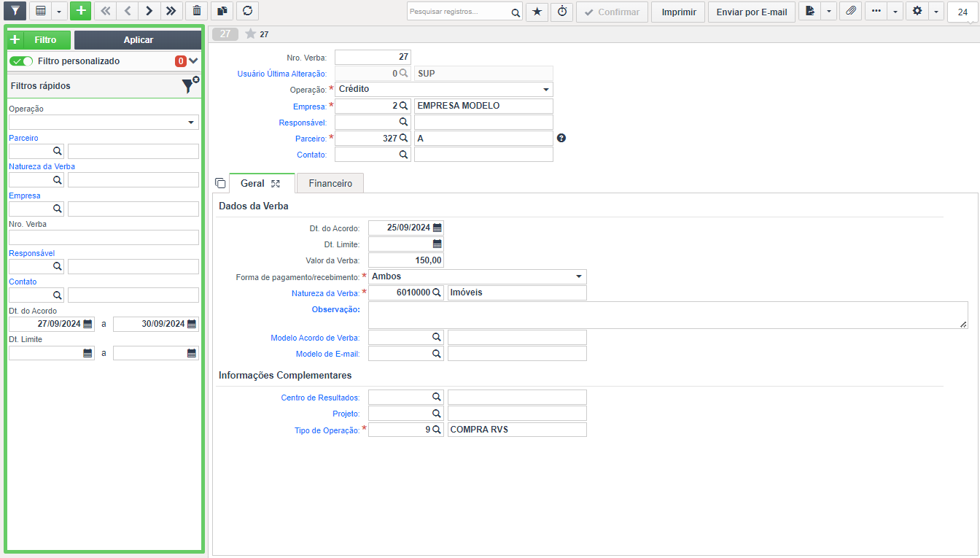Search Parceiro in quick filters
The image size is (980, 558).
tap(57, 151)
